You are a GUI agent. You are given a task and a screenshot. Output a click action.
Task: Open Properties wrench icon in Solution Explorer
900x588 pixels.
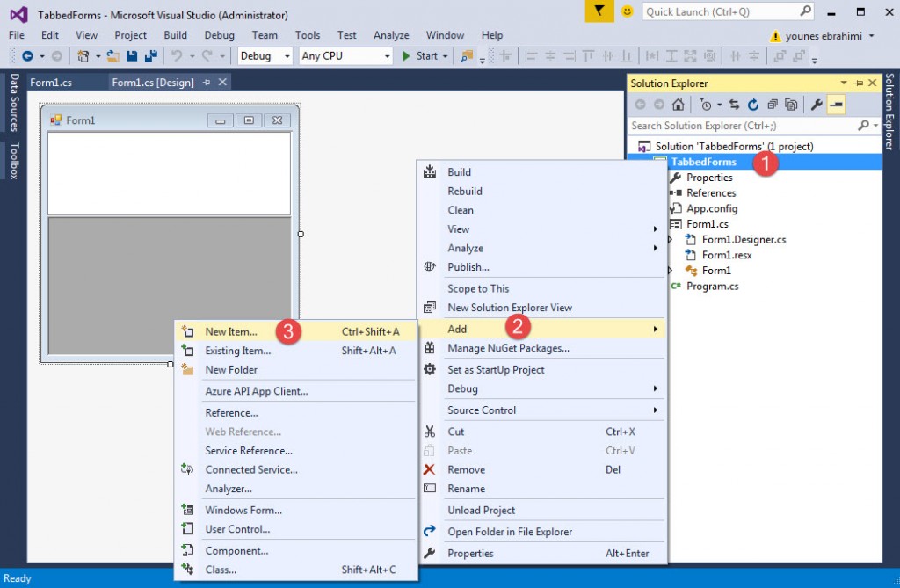pos(817,105)
